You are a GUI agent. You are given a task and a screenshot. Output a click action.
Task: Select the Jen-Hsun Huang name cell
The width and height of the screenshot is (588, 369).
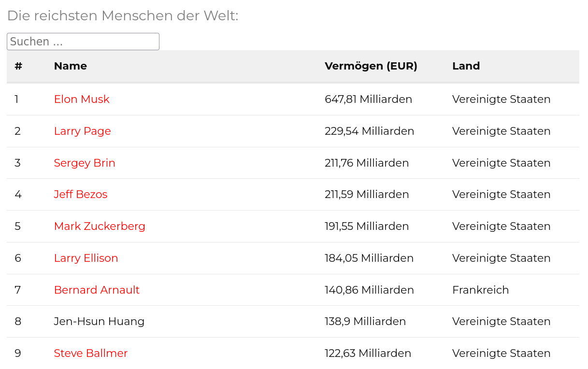click(99, 321)
